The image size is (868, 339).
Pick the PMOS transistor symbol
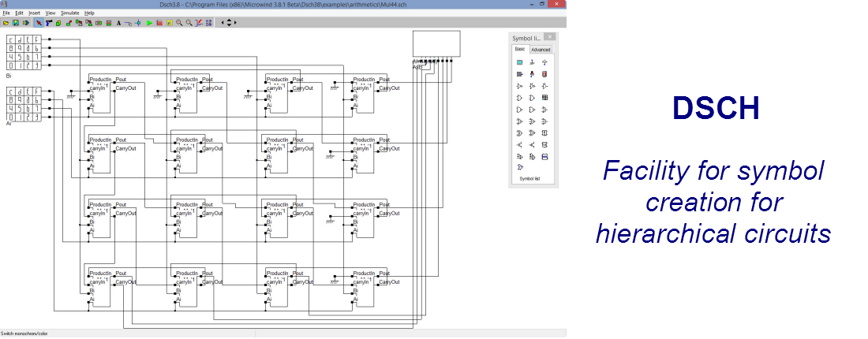532,143
